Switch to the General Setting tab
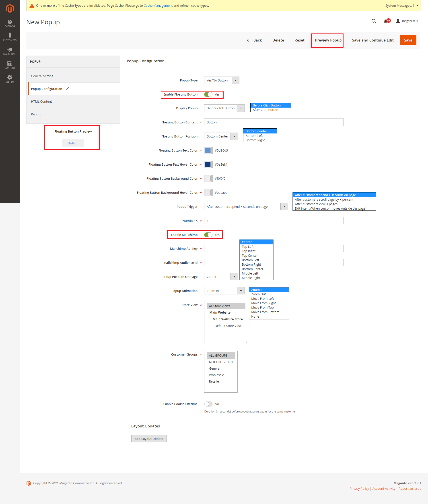This screenshot has height=504, width=428. (x=42, y=76)
